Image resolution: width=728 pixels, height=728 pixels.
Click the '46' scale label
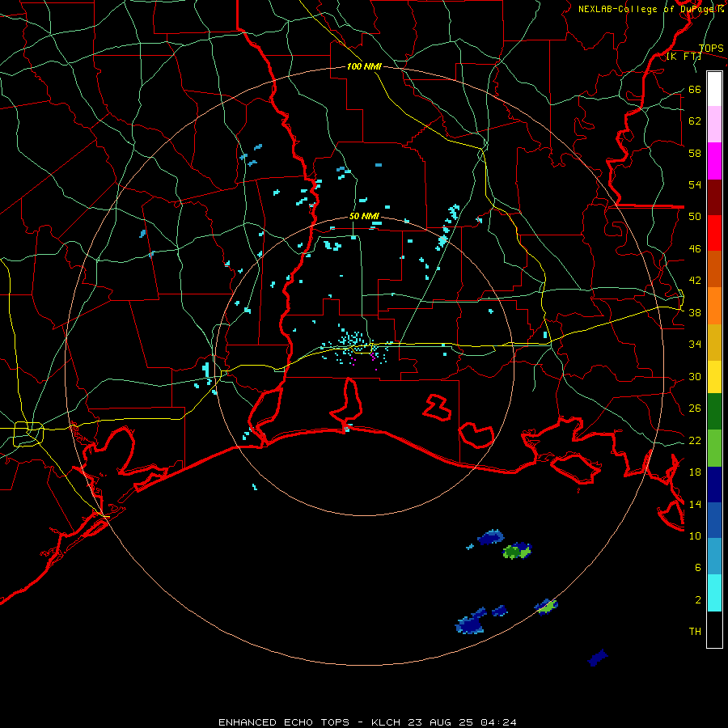click(x=695, y=248)
